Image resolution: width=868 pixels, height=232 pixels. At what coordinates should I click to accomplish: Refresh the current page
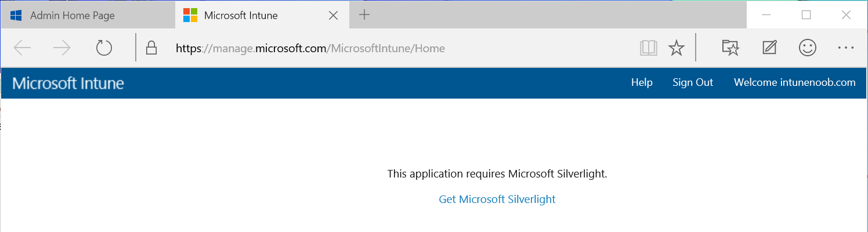pyautogui.click(x=104, y=48)
